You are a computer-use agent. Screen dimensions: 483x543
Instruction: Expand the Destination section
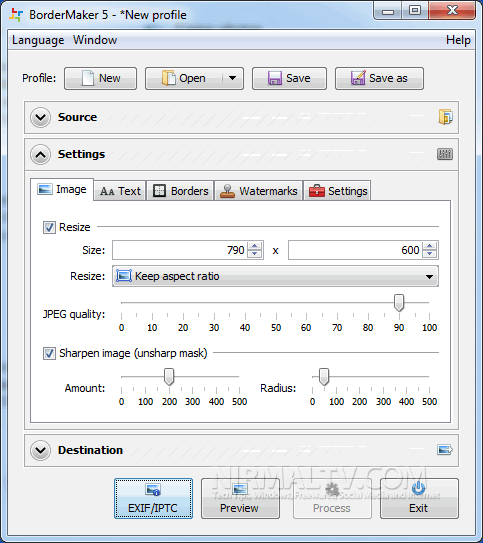click(x=41, y=450)
